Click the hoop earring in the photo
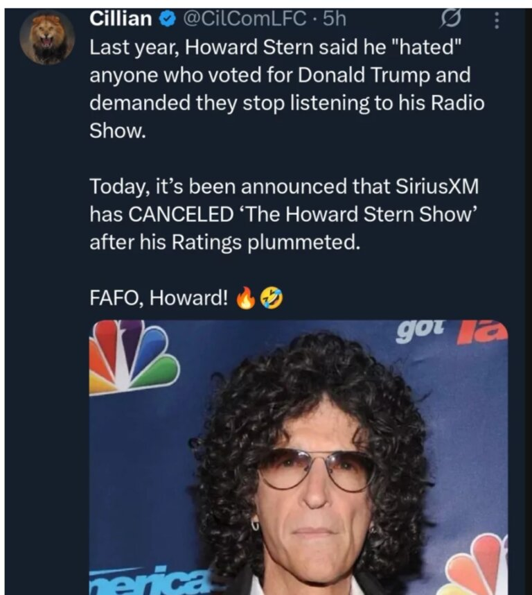 [x=255, y=524]
